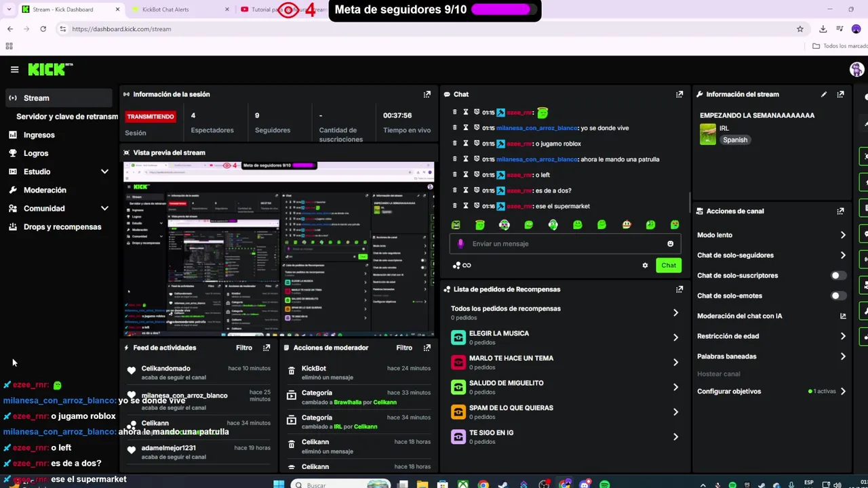
Task: Open the chat emoji picker
Action: [670, 244]
